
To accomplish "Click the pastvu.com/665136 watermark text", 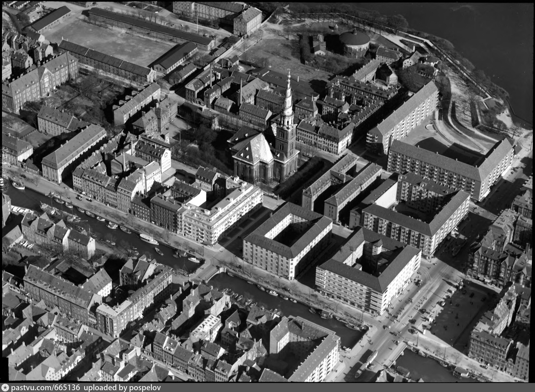I will coord(46,388).
